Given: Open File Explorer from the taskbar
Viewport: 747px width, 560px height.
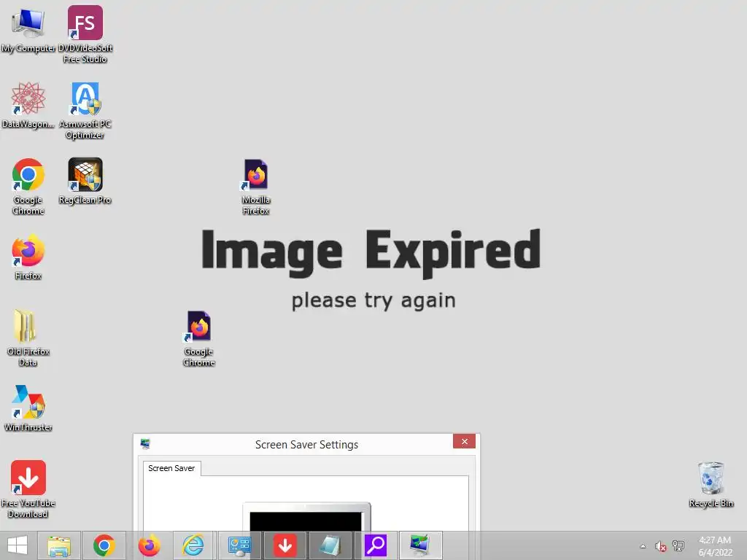Looking at the screenshot, I should pyautogui.click(x=60, y=545).
